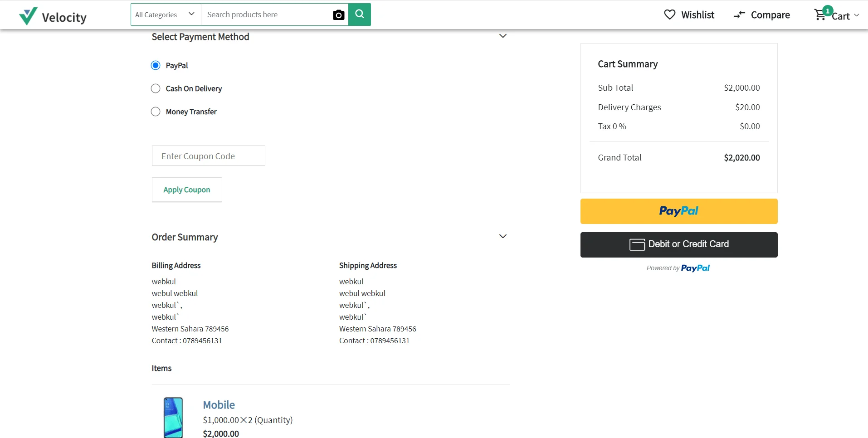Click the camera image search icon
Viewport: 868px width, 438px height.
338,15
